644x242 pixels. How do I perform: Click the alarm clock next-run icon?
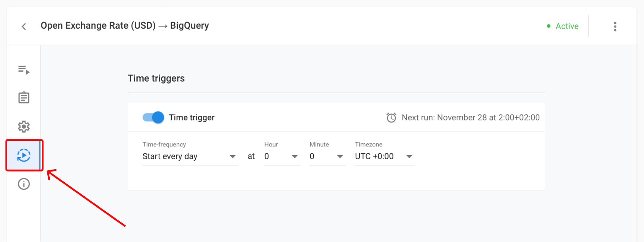tap(391, 117)
